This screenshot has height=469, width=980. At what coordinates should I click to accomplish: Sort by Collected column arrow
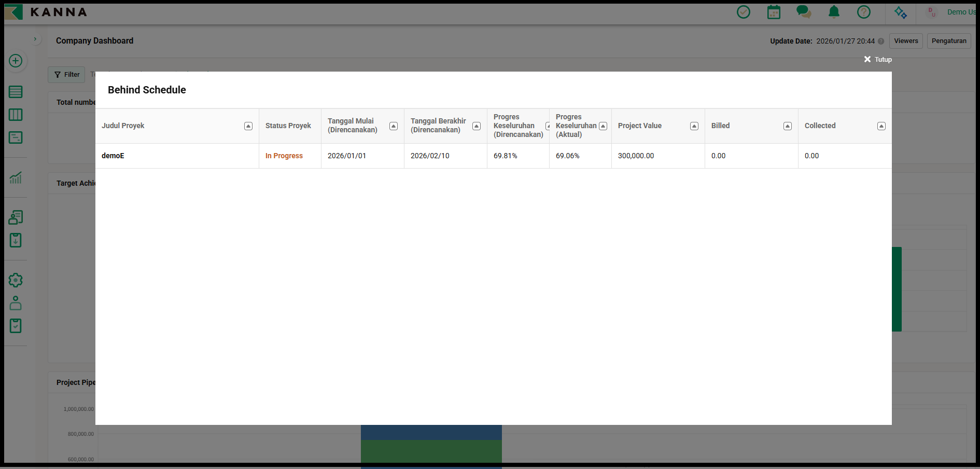pyautogui.click(x=881, y=126)
